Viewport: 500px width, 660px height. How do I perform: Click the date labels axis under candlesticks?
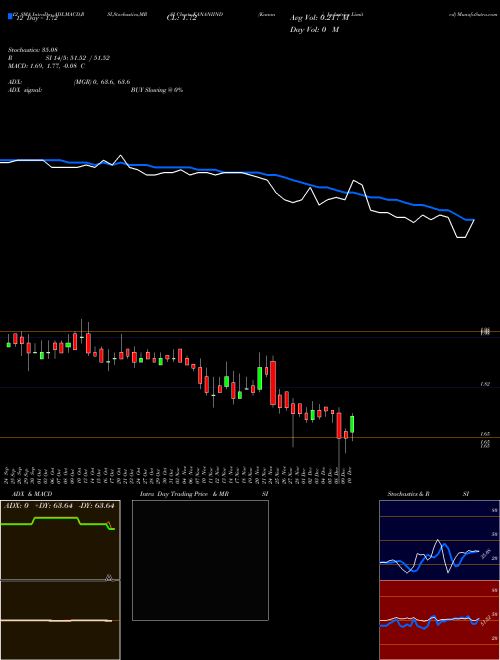[x=179, y=475]
